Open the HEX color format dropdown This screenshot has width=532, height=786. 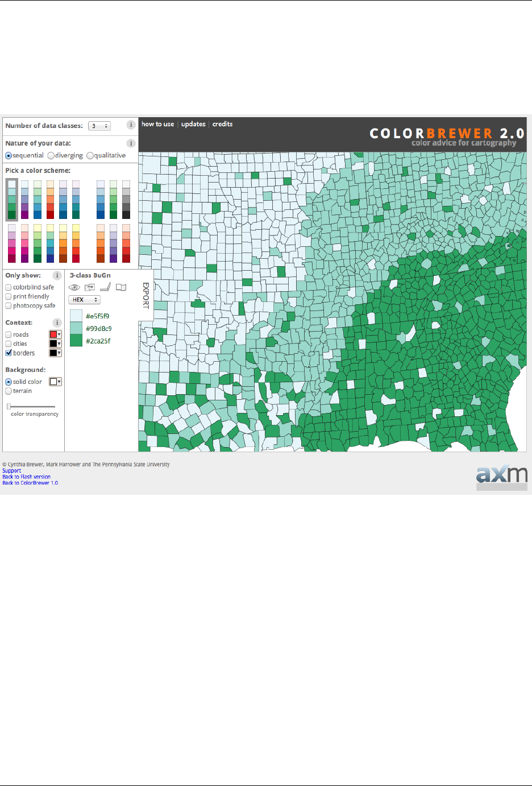84,300
